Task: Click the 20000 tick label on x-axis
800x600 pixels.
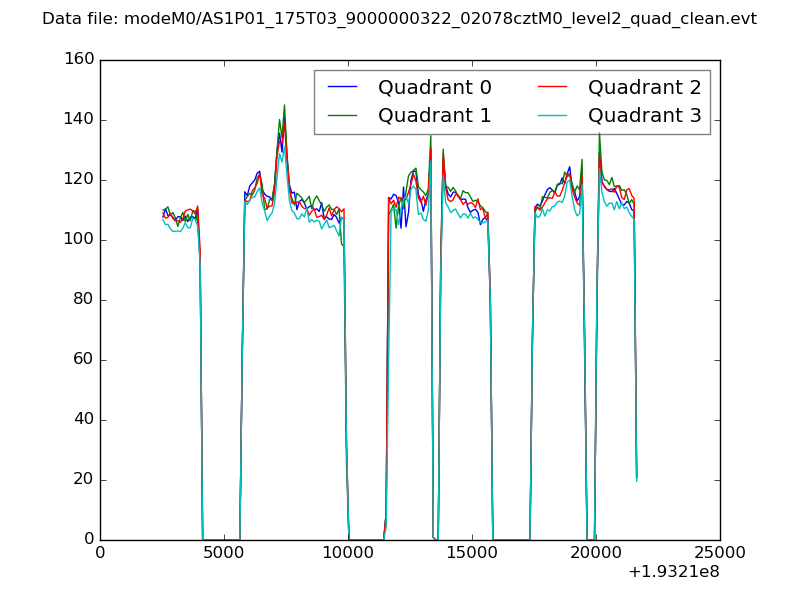Action: pyautogui.click(x=596, y=552)
